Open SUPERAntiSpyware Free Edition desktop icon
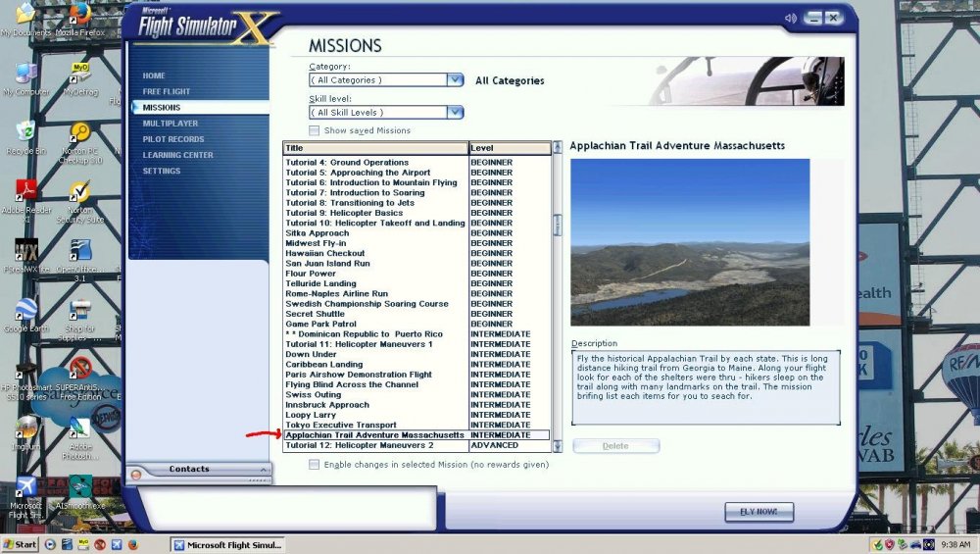The image size is (980, 554). [x=80, y=378]
